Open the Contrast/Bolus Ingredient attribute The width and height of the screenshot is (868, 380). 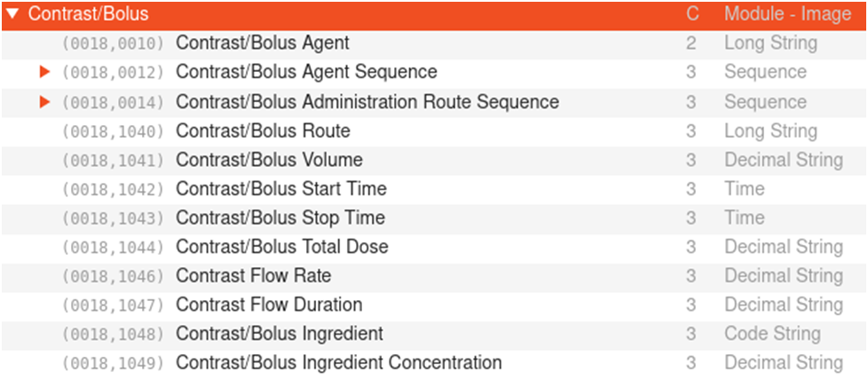click(279, 334)
